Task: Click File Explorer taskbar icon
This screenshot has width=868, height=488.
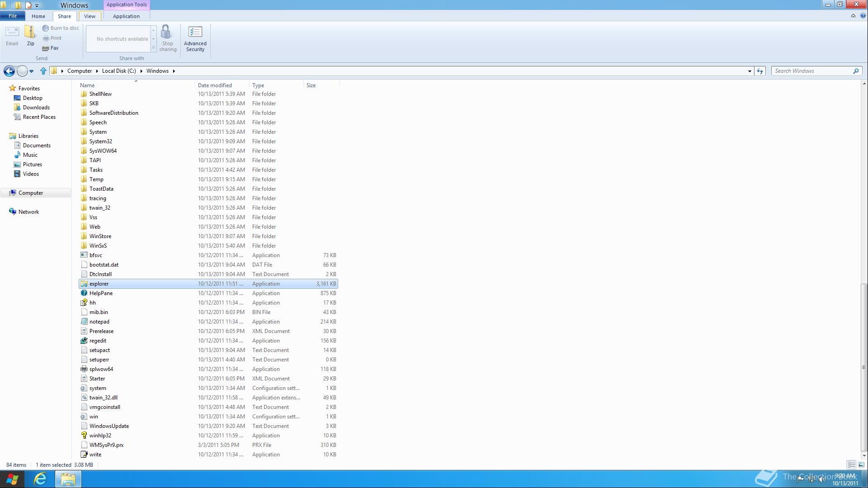Action: pyautogui.click(x=68, y=479)
